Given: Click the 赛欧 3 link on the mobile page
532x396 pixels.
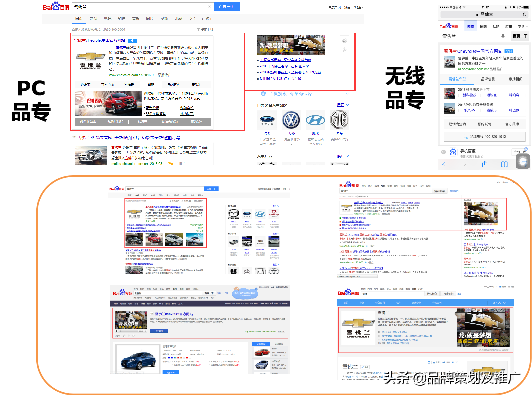Looking at the screenshot, I should point(492,110).
